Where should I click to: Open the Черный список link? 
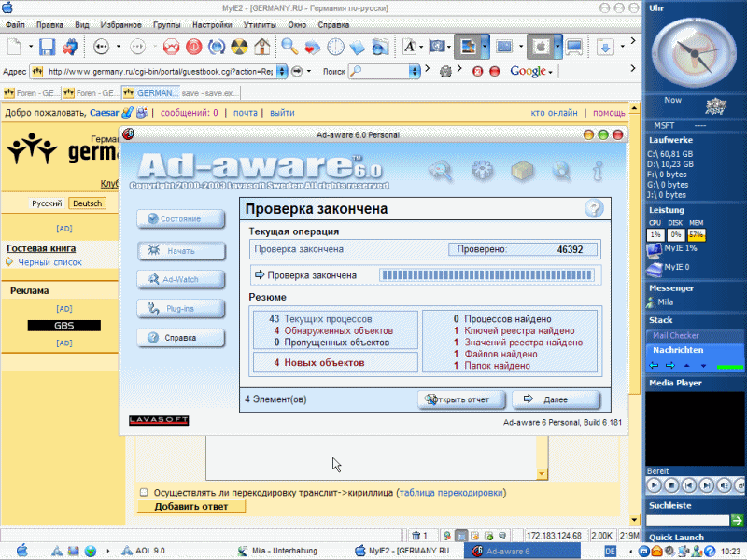[x=49, y=262]
